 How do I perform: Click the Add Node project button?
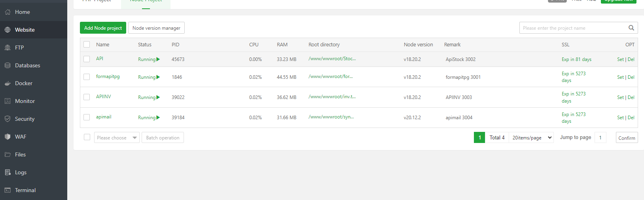[x=103, y=28]
